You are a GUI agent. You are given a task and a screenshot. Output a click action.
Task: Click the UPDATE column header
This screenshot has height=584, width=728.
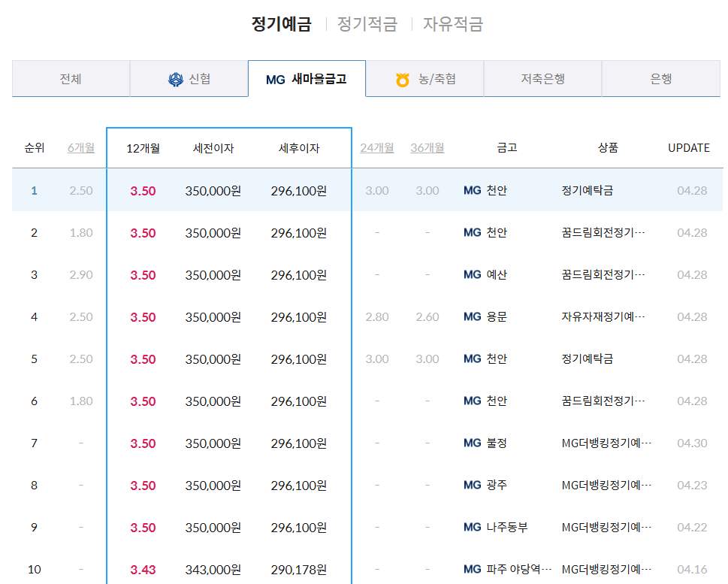point(689,148)
